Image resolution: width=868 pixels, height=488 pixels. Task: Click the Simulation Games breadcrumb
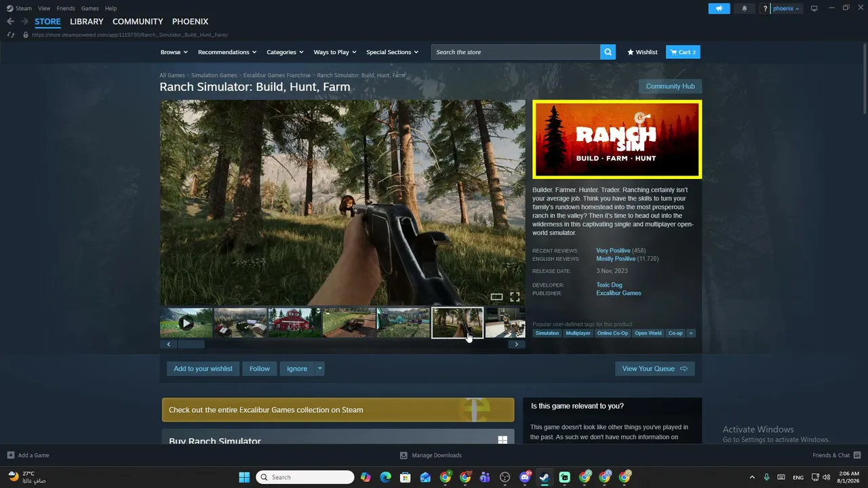coord(214,75)
